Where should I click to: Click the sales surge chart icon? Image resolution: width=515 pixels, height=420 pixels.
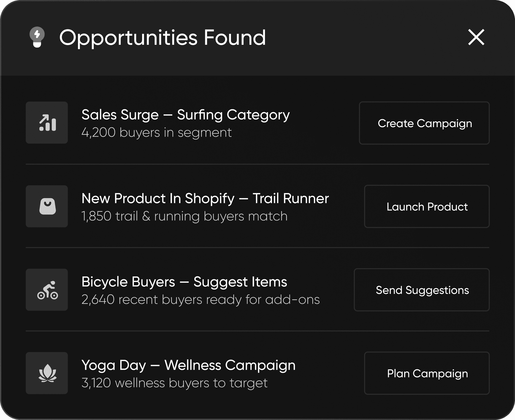(x=47, y=122)
